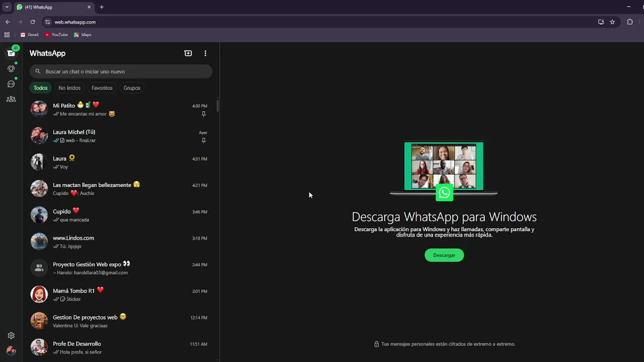Open the browser Extensions puzzle icon

630,22
